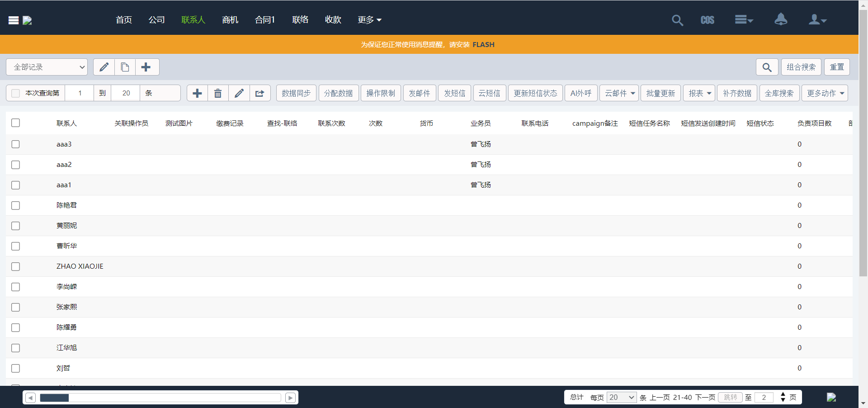Select the checkbox for ZHAO XIAOJIE
868x408 pixels.
[x=16, y=266]
